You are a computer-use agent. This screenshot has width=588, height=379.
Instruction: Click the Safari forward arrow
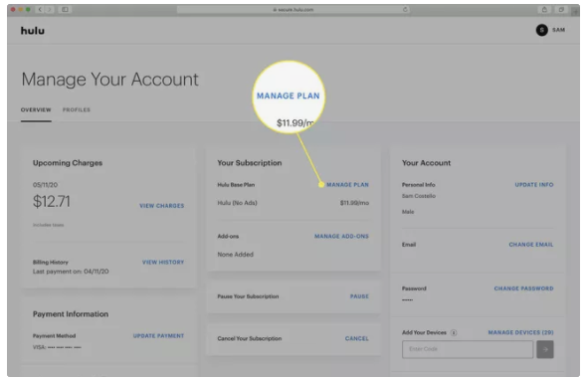(50, 9)
